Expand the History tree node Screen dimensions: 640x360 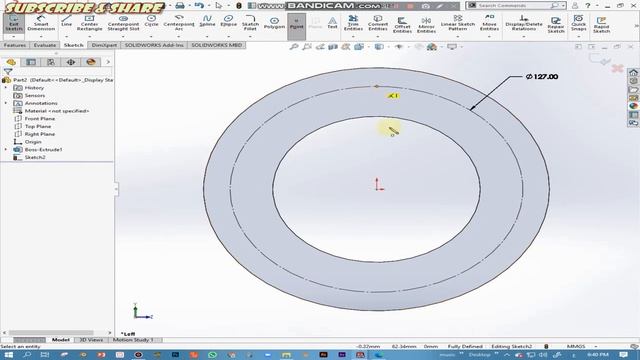click(6, 88)
